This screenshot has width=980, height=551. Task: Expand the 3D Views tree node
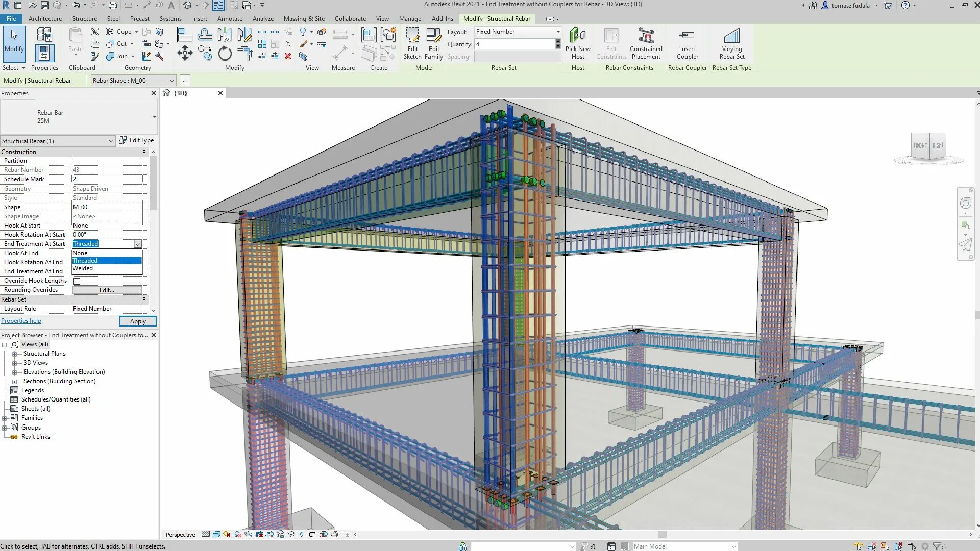pyautogui.click(x=15, y=363)
